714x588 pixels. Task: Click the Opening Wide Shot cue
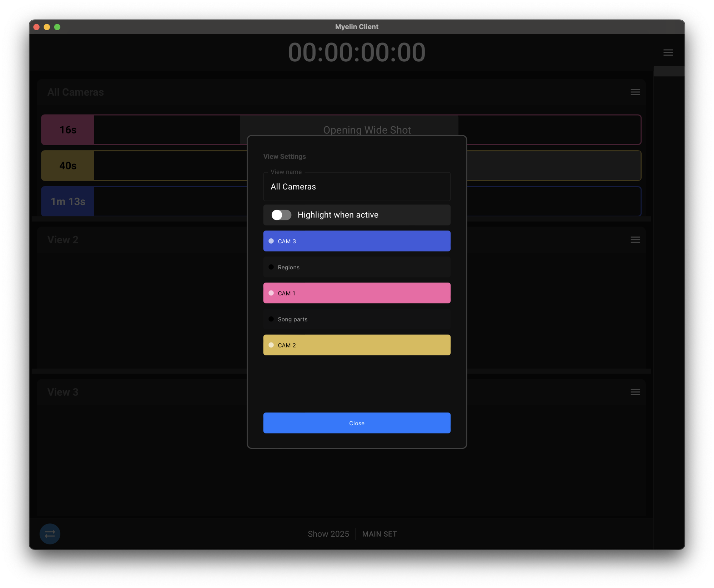click(x=367, y=128)
